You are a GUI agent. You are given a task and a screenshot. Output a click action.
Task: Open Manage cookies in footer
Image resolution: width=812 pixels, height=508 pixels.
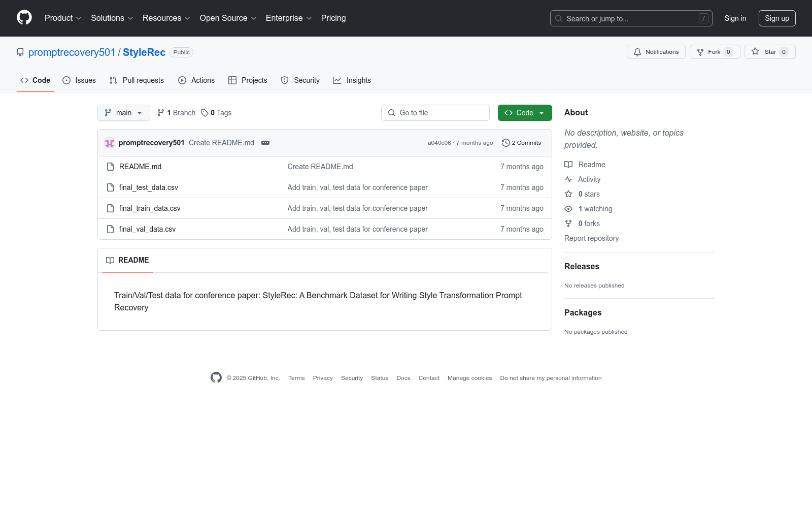[x=469, y=378]
